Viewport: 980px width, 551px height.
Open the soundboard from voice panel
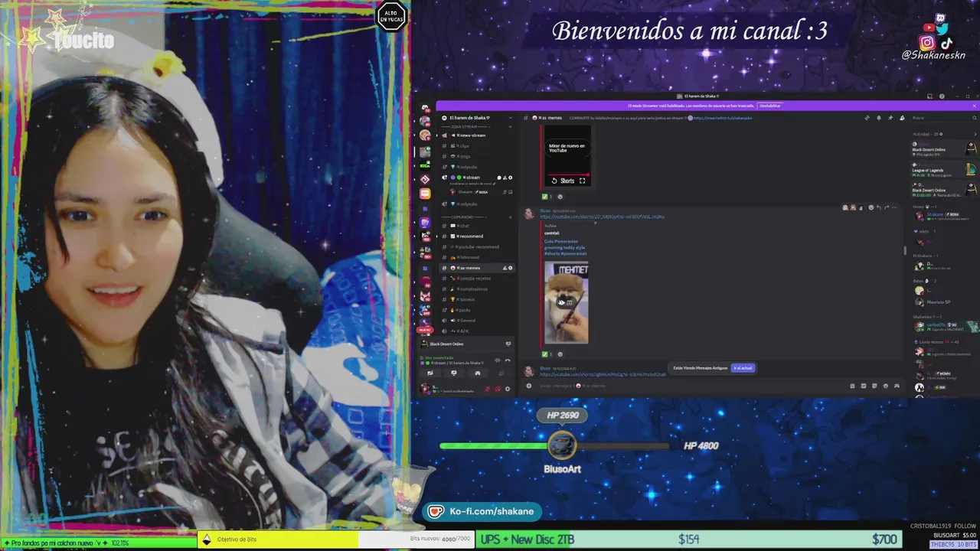(x=501, y=373)
